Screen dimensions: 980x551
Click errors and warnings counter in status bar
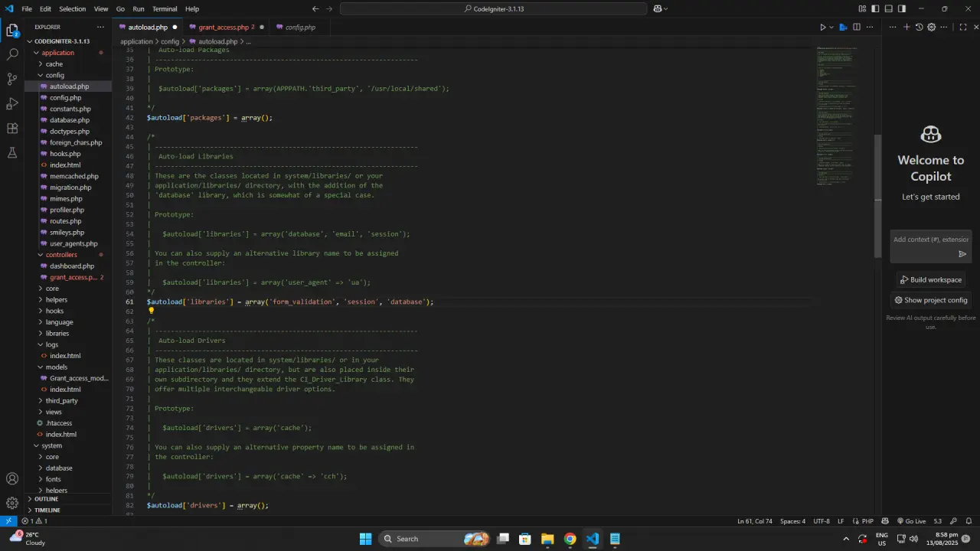pos(34,521)
